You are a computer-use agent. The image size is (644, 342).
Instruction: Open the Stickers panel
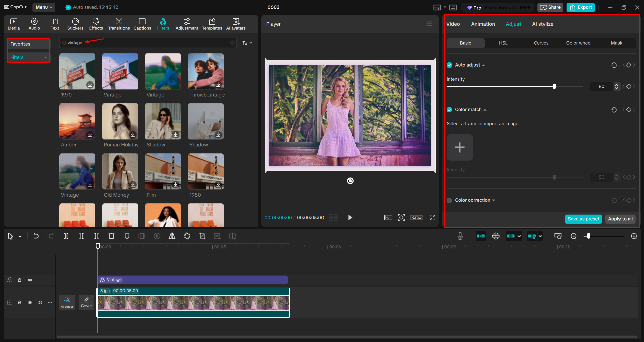[75, 24]
